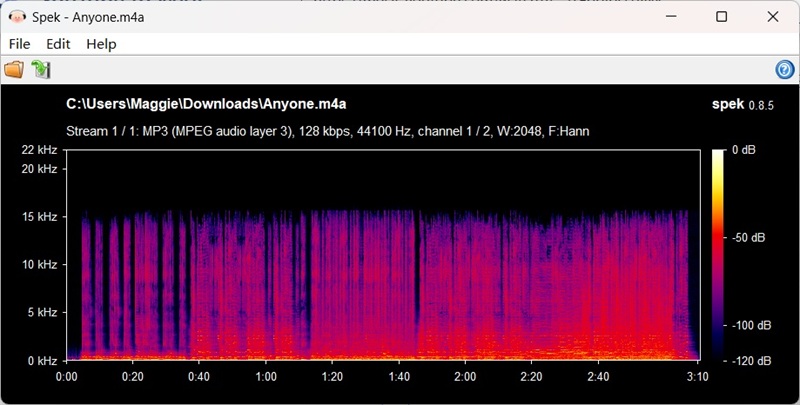Click the 20 kHz axis label

coord(39,169)
